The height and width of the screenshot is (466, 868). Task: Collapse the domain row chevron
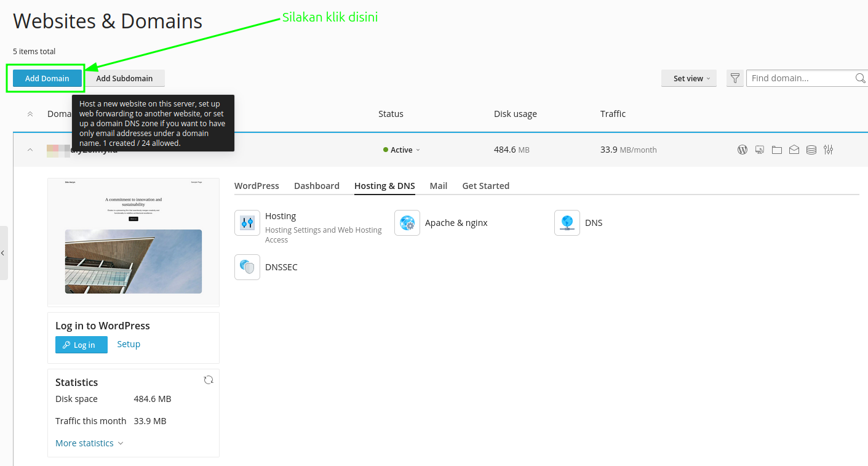tap(30, 150)
